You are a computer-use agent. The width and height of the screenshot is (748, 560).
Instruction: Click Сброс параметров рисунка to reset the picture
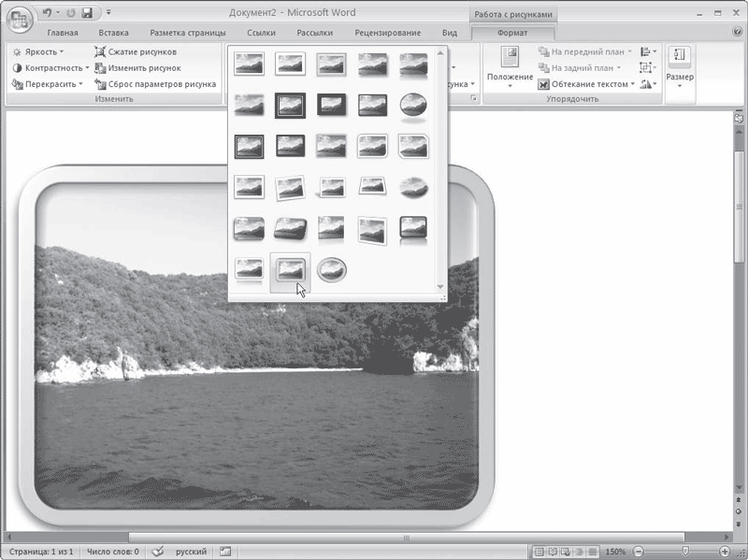click(x=155, y=84)
